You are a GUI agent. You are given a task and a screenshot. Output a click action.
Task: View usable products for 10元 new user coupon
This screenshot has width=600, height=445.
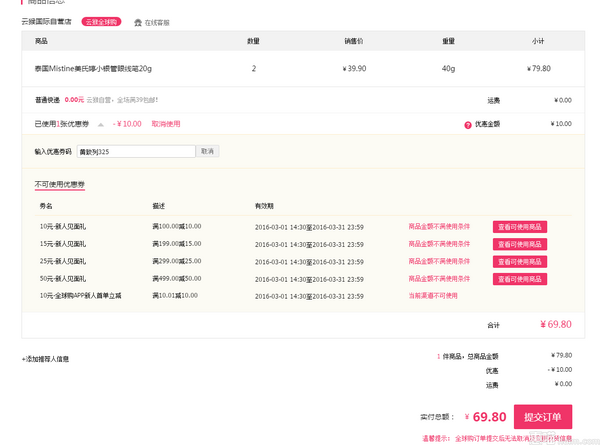(520, 227)
